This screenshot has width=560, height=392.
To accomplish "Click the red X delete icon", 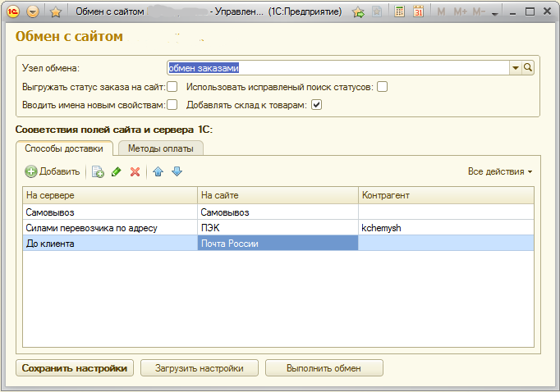I will [x=135, y=171].
